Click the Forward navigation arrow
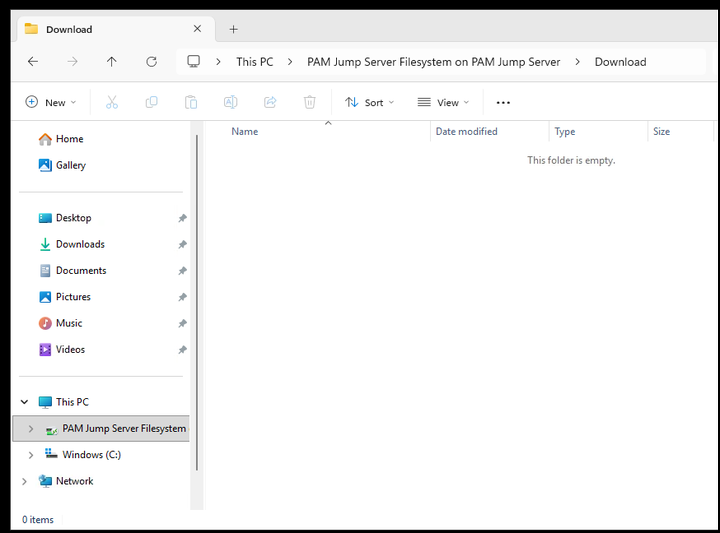The height and width of the screenshot is (533, 720). click(72, 62)
